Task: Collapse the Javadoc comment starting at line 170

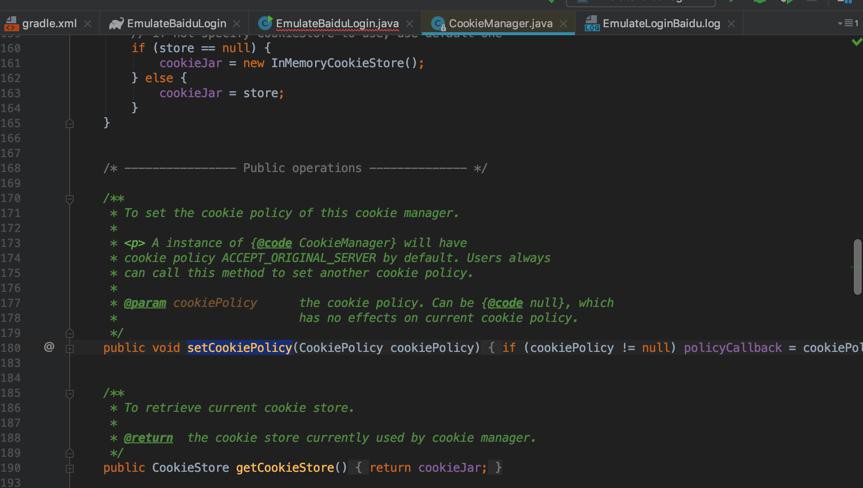Action: click(x=69, y=199)
